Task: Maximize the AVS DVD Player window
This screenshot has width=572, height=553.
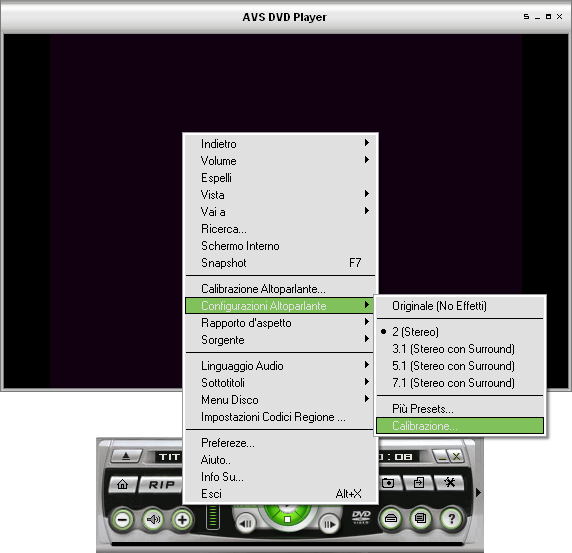Action: point(548,16)
